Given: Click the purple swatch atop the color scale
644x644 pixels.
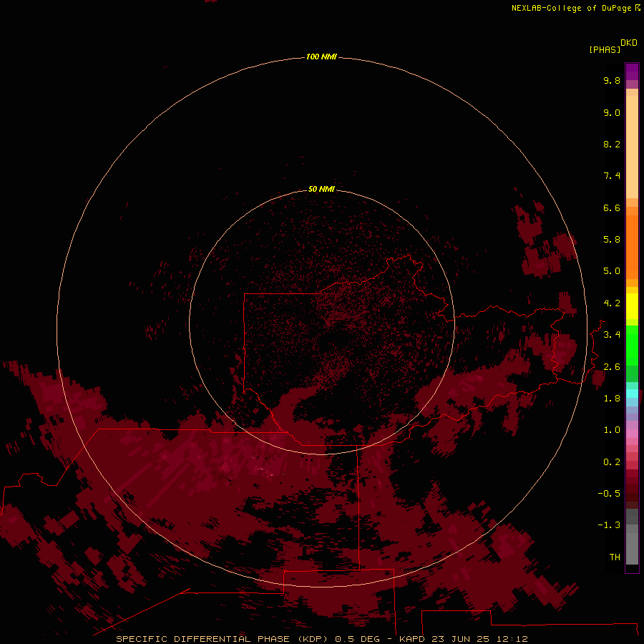Looking at the screenshot, I should pos(632,72).
